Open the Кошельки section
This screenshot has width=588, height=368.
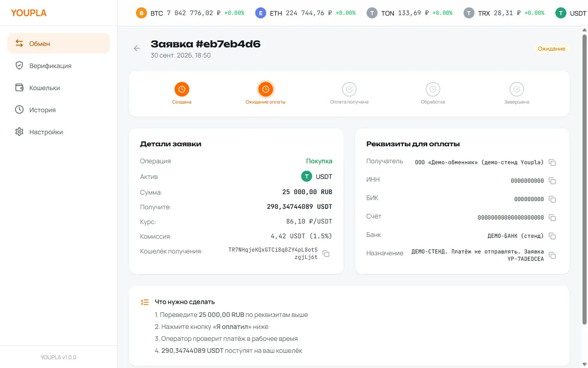pyautogui.click(x=59, y=87)
